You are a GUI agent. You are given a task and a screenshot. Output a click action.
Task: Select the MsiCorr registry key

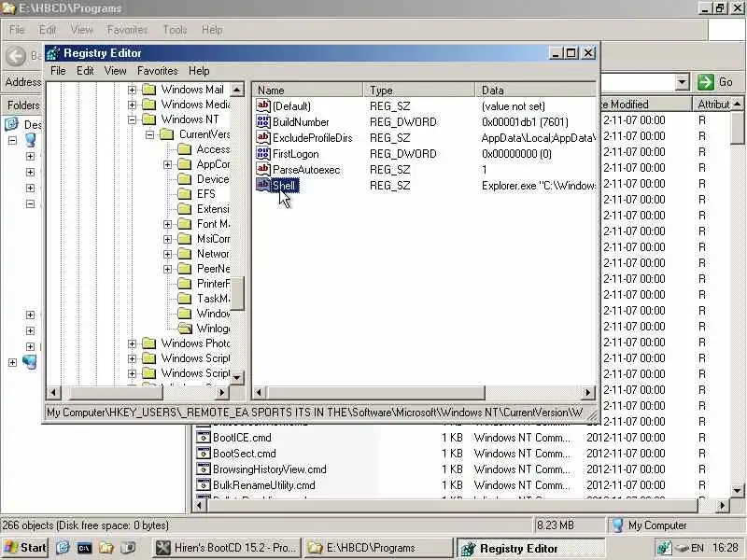pyautogui.click(x=213, y=239)
